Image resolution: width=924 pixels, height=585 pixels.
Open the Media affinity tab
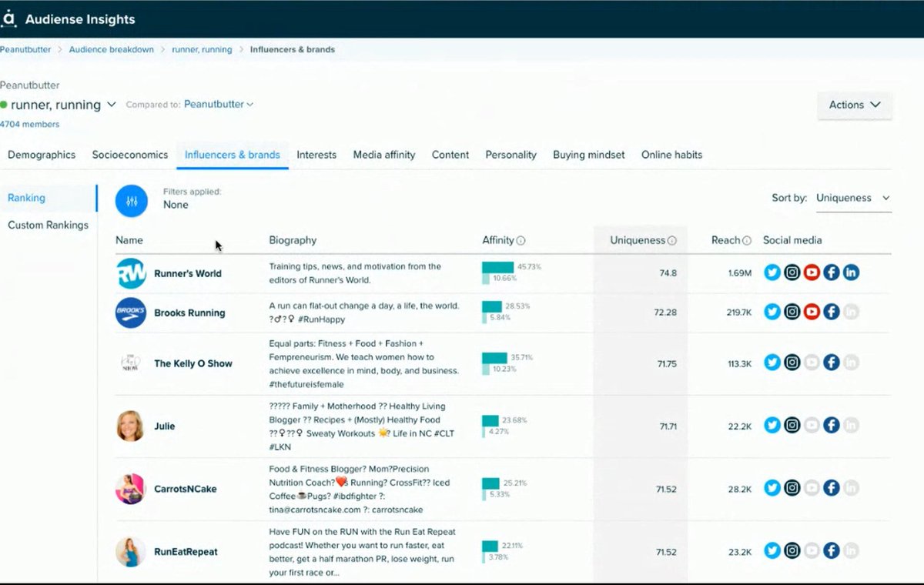click(x=384, y=155)
